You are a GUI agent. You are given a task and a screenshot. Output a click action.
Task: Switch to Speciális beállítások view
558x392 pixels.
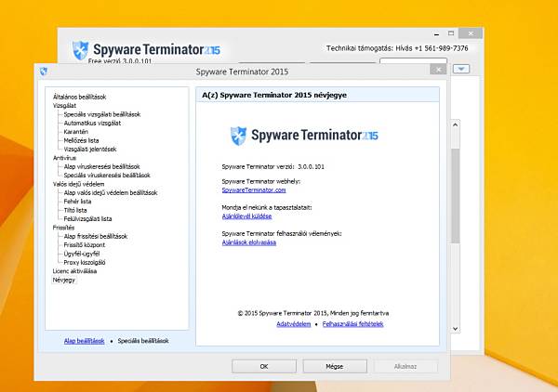pyautogui.click(x=143, y=341)
